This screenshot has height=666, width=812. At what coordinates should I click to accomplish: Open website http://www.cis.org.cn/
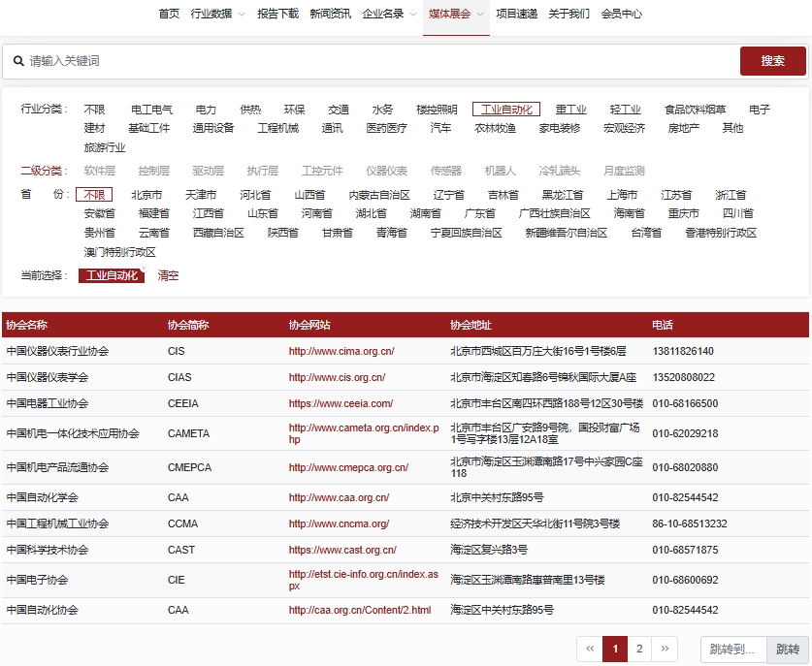coord(337,377)
